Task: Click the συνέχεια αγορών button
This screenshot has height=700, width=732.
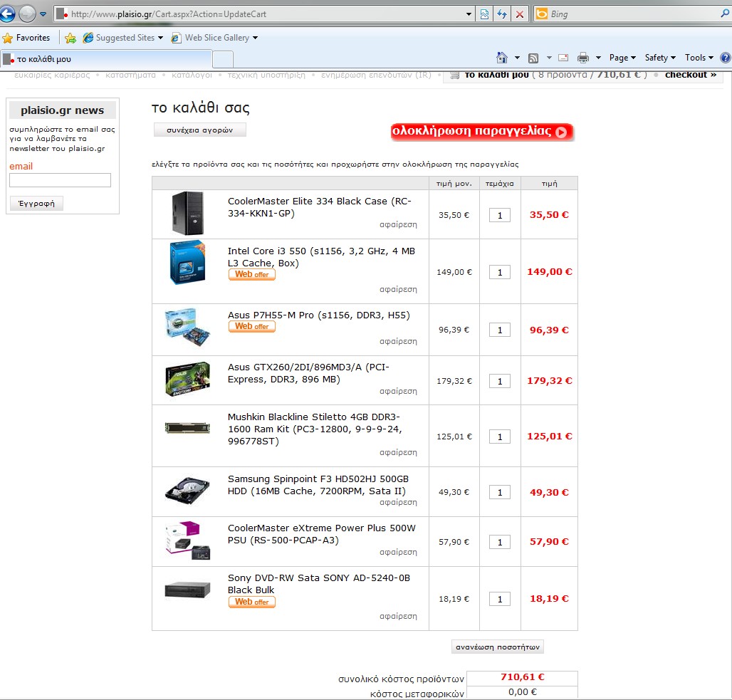Action: 200,130
